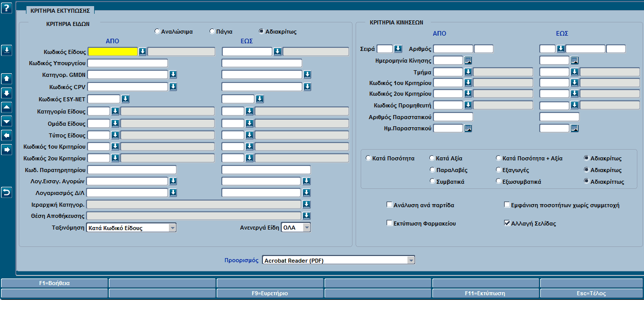
Task: Click the F11=Εκτύπωση button
Action: pos(485,294)
